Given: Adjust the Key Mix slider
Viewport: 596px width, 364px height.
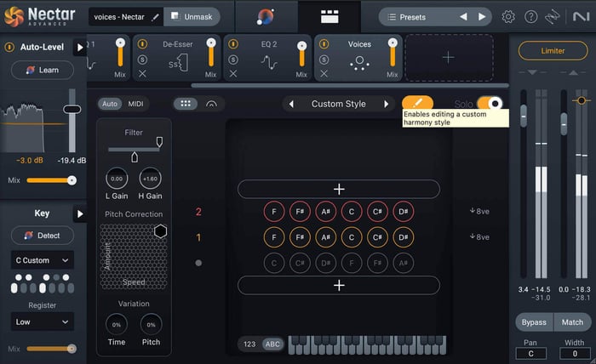Looking at the screenshot, I should coord(52,349).
